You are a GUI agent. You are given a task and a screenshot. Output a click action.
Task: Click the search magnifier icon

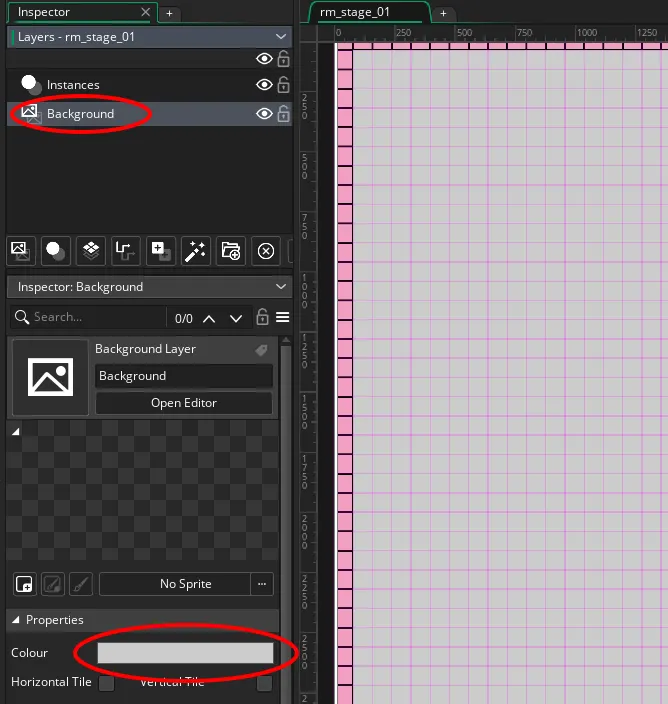pos(22,317)
